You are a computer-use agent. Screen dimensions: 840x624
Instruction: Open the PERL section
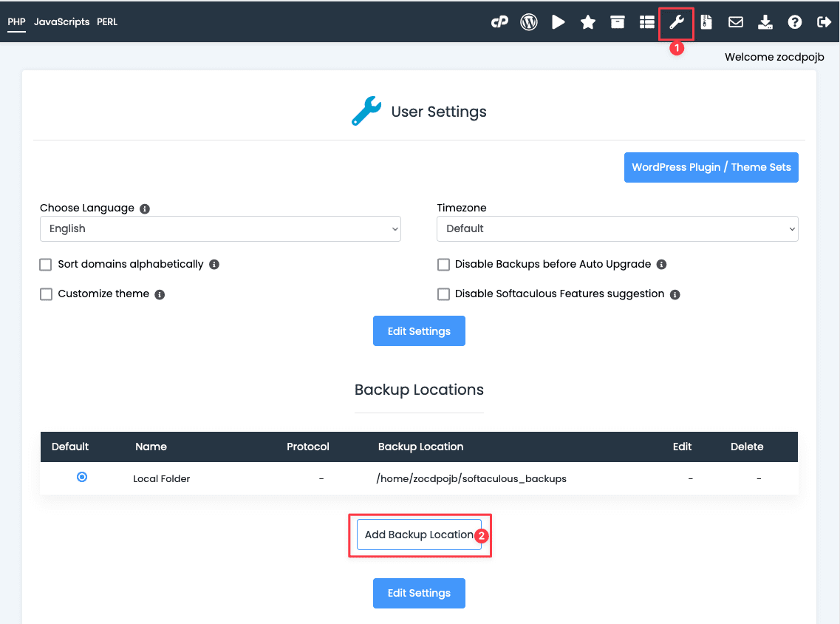[107, 21]
